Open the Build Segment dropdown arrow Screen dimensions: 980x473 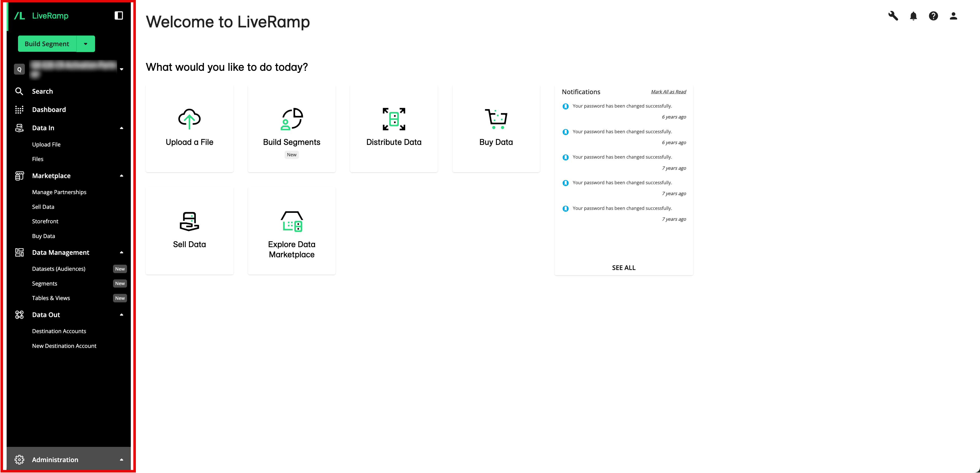[86, 44]
